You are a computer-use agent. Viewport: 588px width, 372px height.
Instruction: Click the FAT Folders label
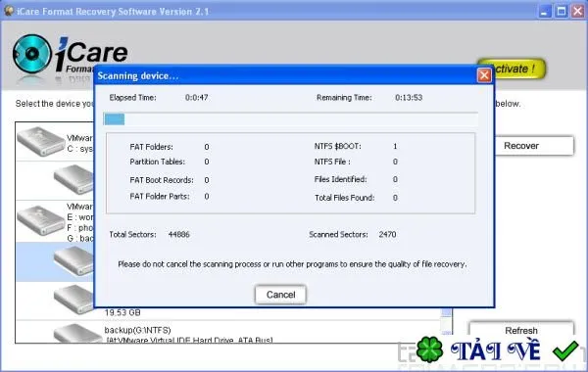[152, 147]
